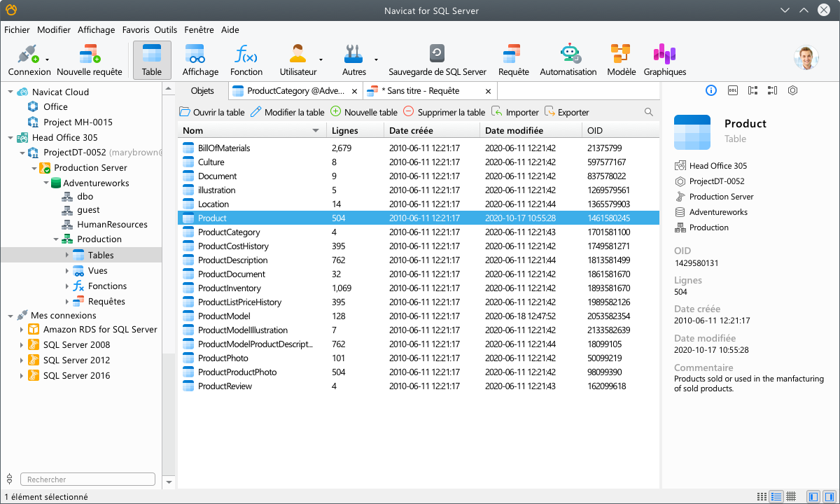
Task: Expand Amazon RDS for SQL Server
Action: pyautogui.click(x=22, y=330)
